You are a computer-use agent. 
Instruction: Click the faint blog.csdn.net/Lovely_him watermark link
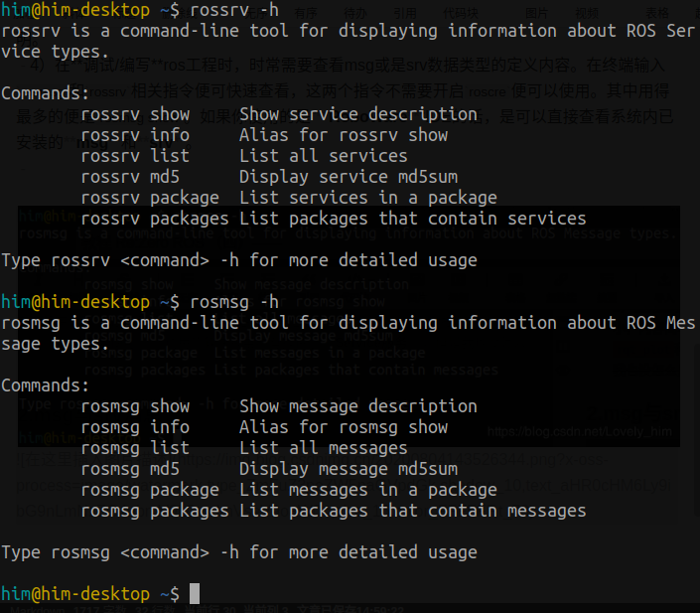pos(580,431)
